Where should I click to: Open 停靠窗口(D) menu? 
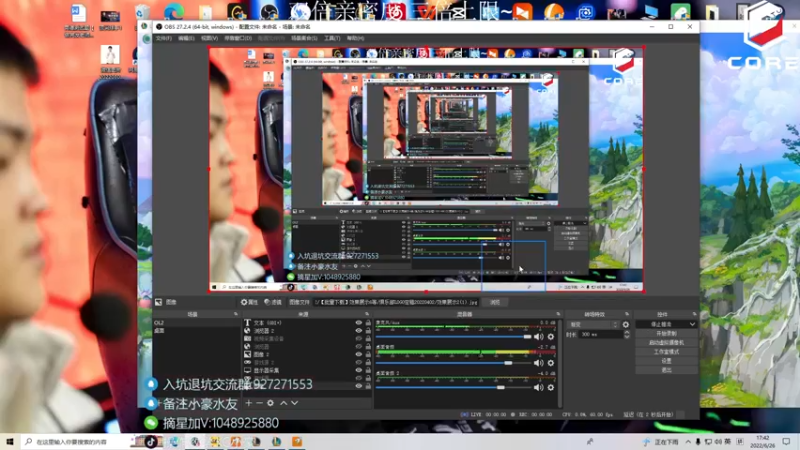pyautogui.click(x=238, y=38)
